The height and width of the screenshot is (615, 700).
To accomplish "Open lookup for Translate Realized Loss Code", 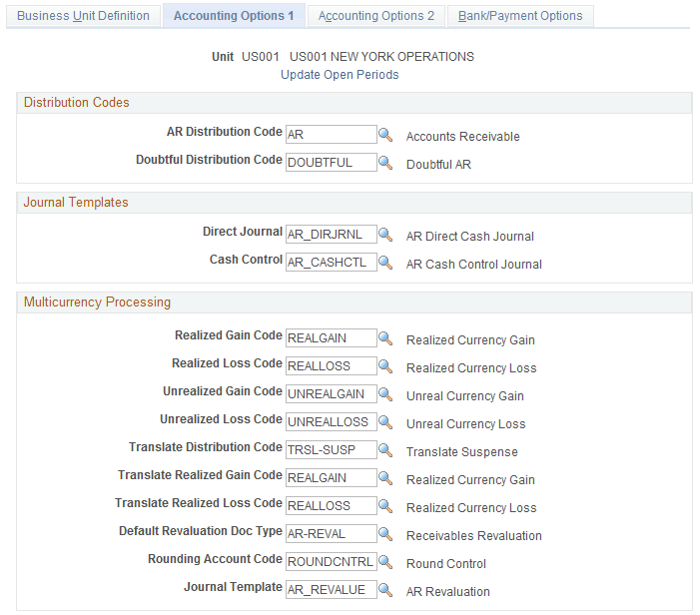I will pyautogui.click(x=385, y=506).
